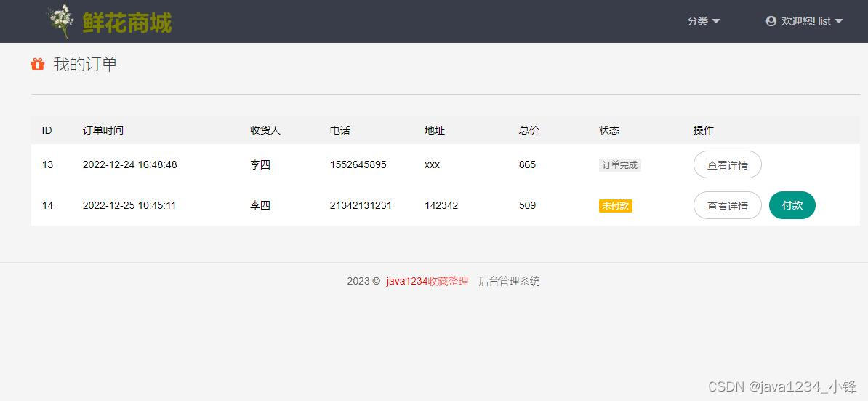Click order ID 14 cell
Image resolution: width=868 pixels, height=401 pixels.
click(x=47, y=205)
